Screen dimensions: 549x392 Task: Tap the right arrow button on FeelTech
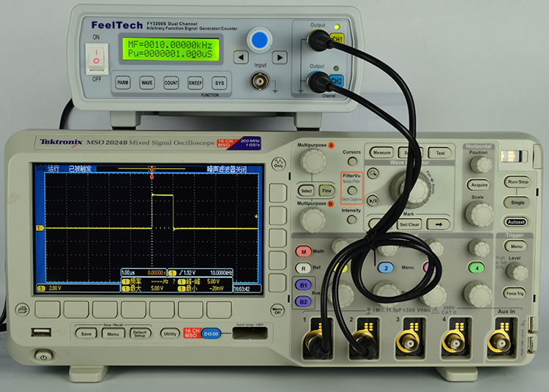pyautogui.click(x=280, y=57)
